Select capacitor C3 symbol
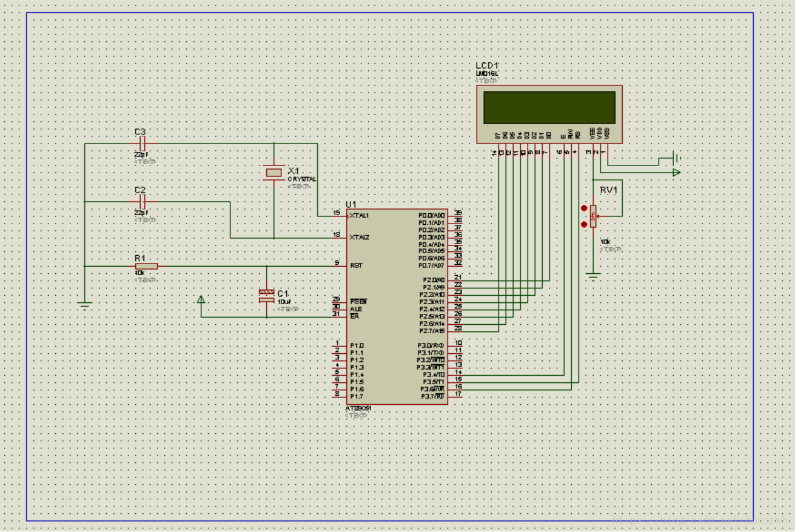The width and height of the screenshot is (795, 532). coord(143,144)
